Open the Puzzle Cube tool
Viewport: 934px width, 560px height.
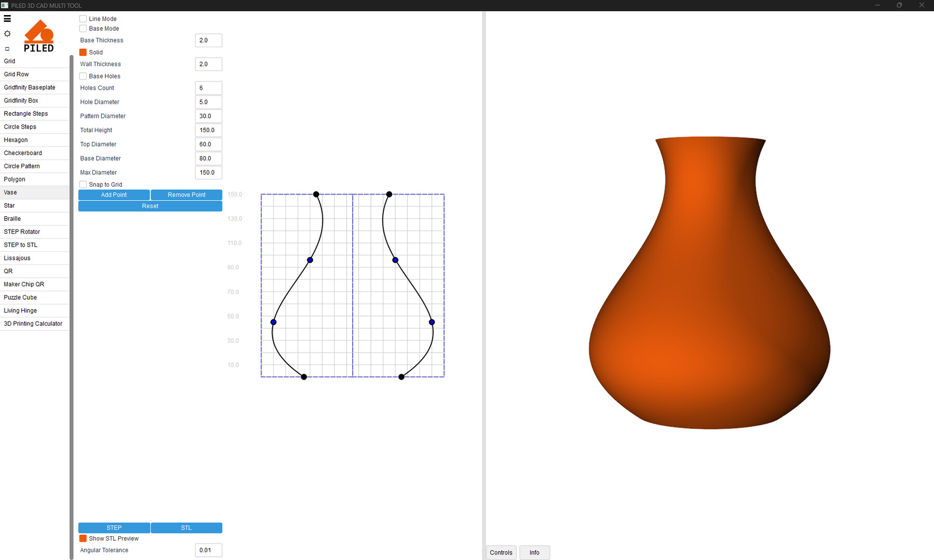20,298
